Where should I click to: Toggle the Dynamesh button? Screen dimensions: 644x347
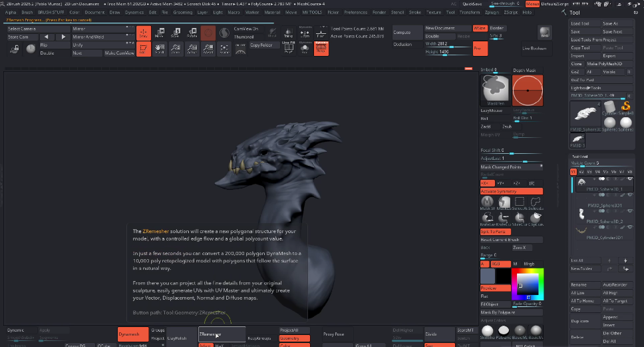(132, 334)
